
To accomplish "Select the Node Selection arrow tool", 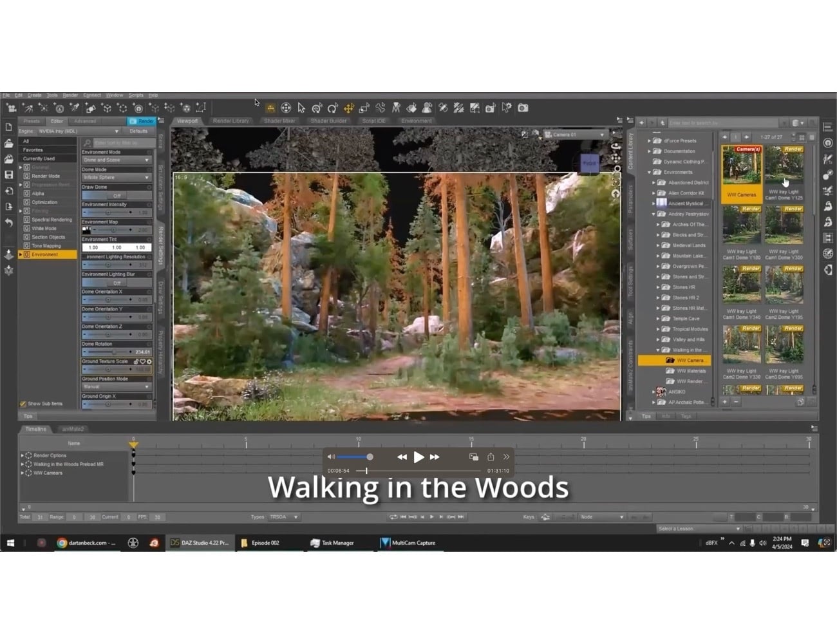I will tap(300, 108).
